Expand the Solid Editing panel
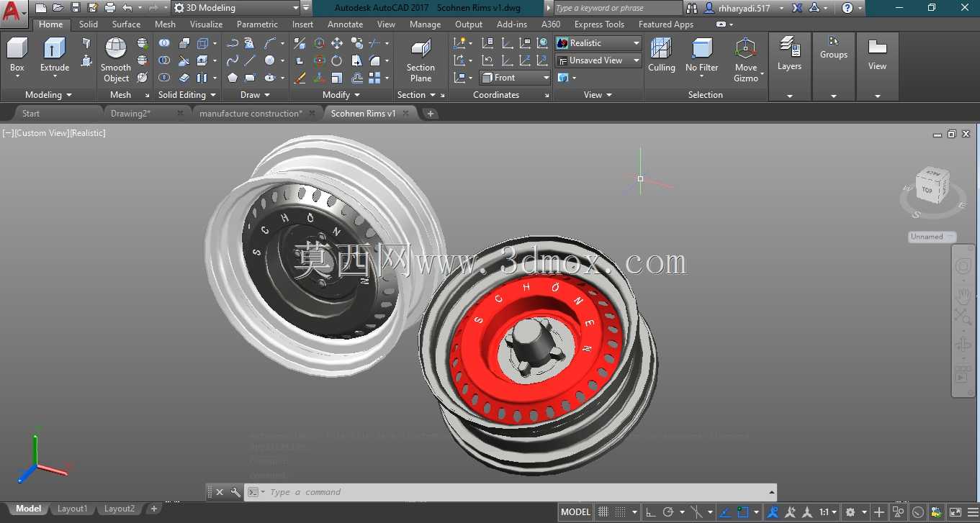This screenshot has height=523, width=980. (x=187, y=95)
